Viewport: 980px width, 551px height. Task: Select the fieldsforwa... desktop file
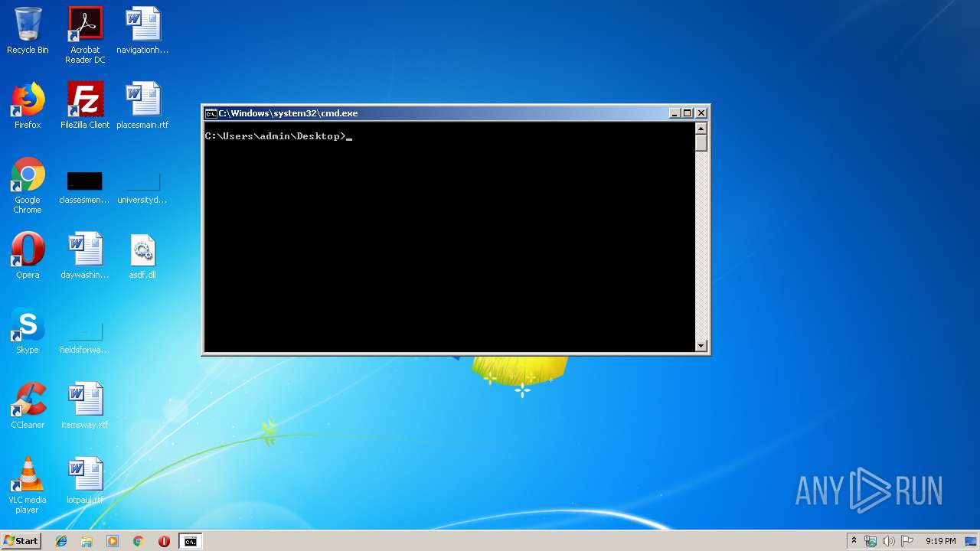click(84, 337)
